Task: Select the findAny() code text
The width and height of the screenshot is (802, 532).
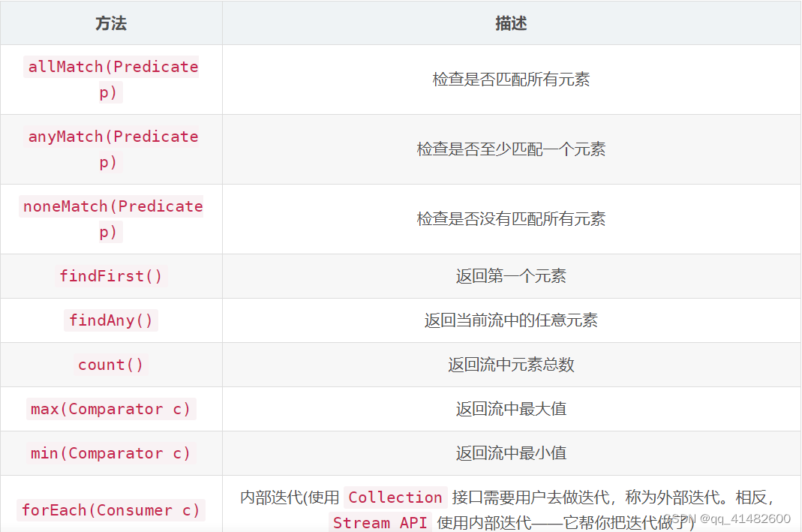Action: point(110,320)
